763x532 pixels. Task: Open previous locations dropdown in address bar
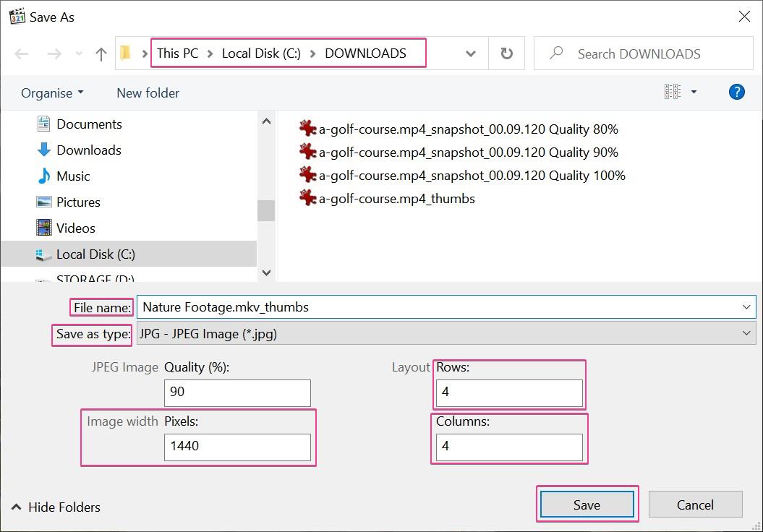pos(470,53)
